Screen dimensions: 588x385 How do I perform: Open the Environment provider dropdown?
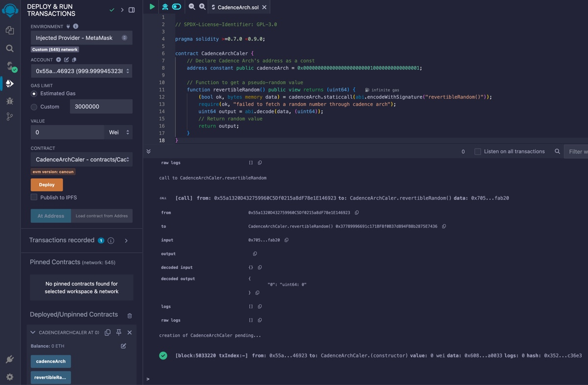[x=81, y=38]
